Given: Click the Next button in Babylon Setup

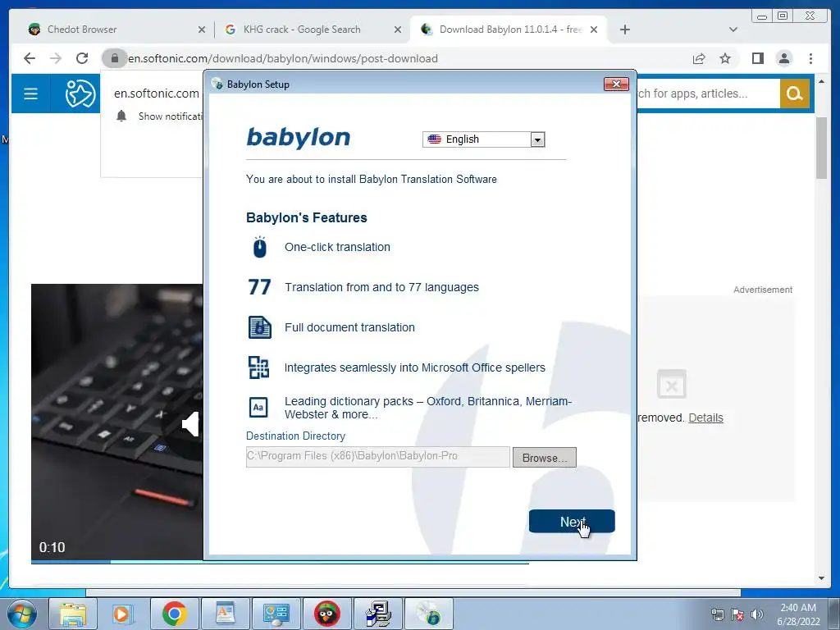Looking at the screenshot, I should tap(572, 521).
